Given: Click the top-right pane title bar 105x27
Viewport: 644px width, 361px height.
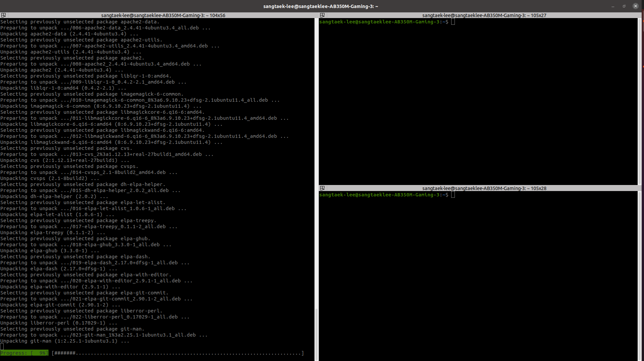Looking at the screenshot, I should 484,15.
